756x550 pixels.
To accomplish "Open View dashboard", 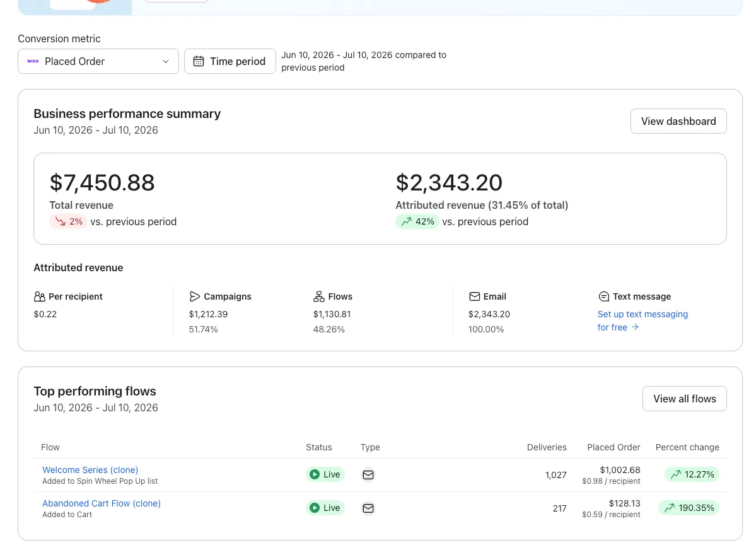I will click(678, 121).
